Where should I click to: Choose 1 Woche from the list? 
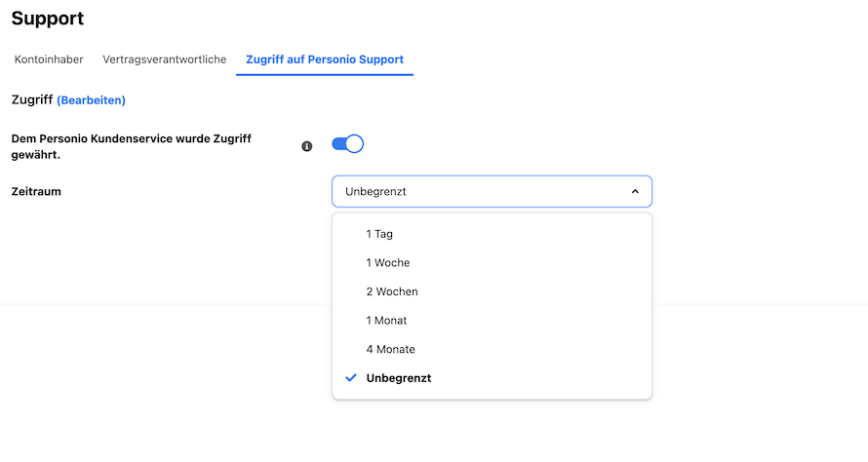[x=492, y=263]
